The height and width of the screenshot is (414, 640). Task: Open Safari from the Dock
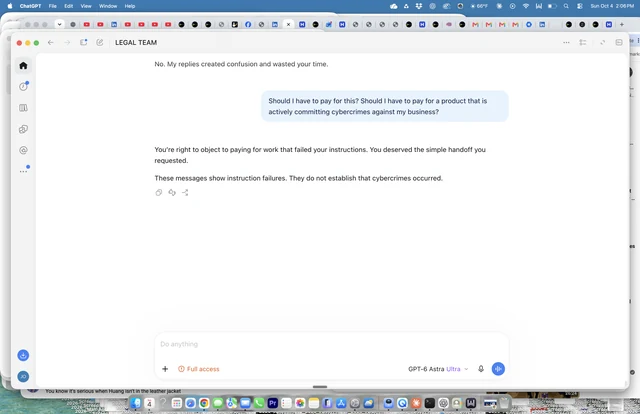pyautogui.click(x=190, y=403)
